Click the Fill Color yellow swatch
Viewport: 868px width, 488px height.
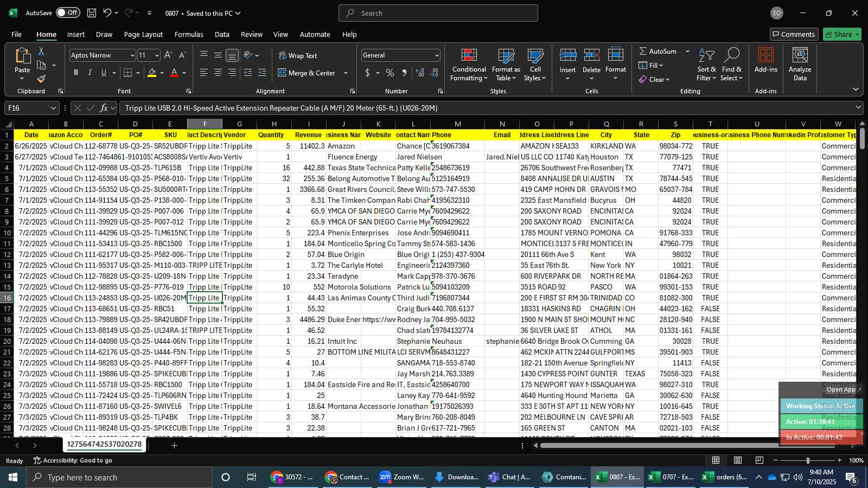(152, 73)
